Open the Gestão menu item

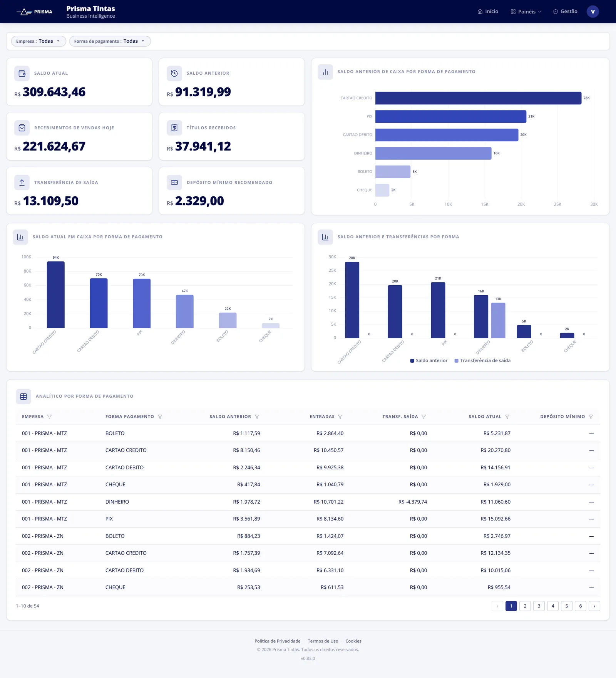tap(565, 12)
